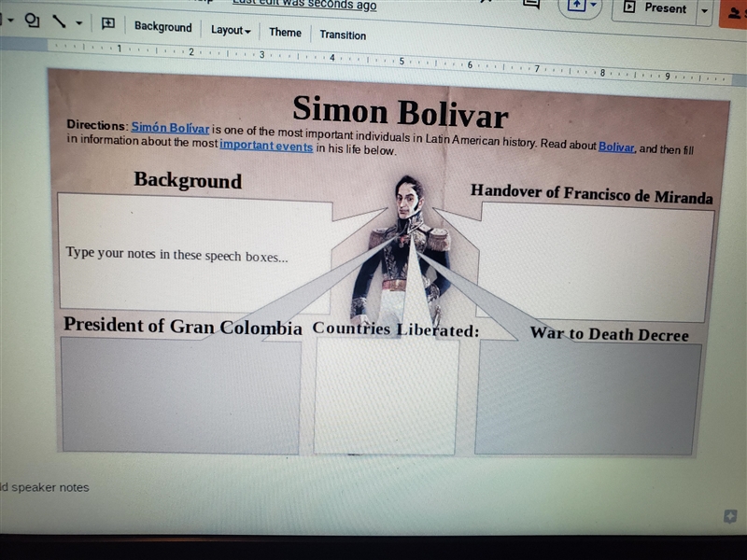Open the Theme panel
The width and height of the screenshot is (747, 560).
point(285,33)
